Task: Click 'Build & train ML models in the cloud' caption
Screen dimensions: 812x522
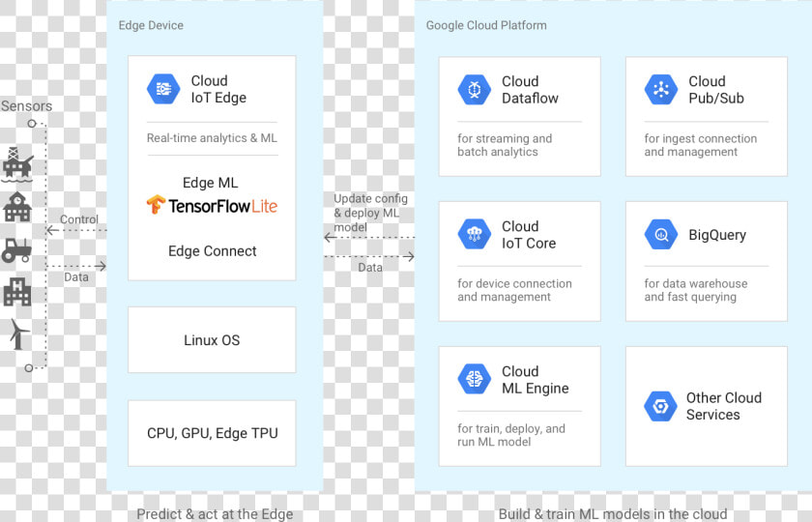Action: [613, 514]
